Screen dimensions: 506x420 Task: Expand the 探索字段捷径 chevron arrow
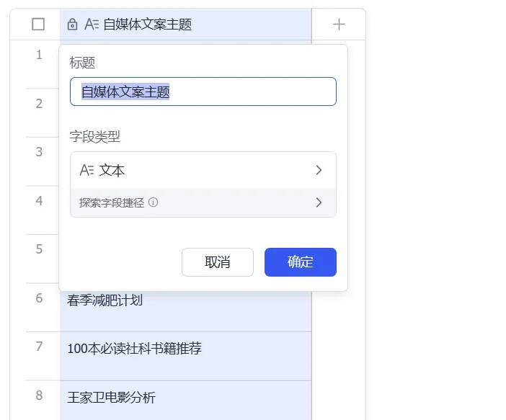tap(319, 202)
